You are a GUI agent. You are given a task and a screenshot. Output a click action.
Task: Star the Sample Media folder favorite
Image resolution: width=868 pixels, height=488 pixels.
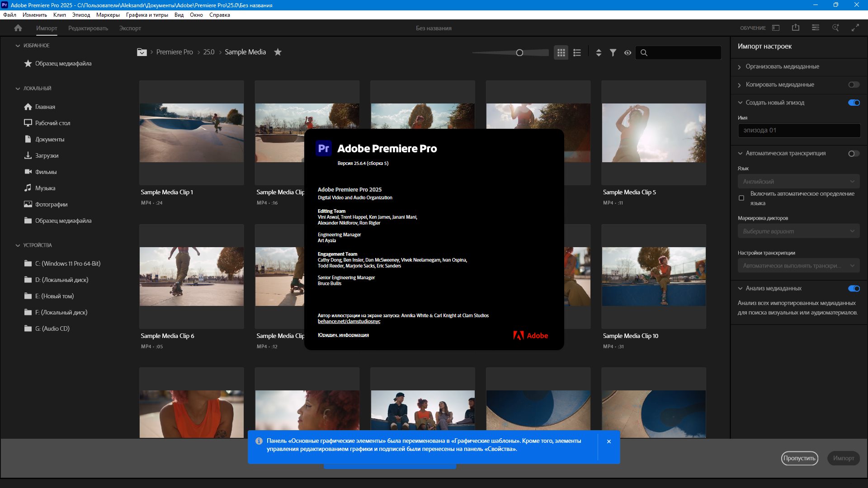(x=278, y=52)
